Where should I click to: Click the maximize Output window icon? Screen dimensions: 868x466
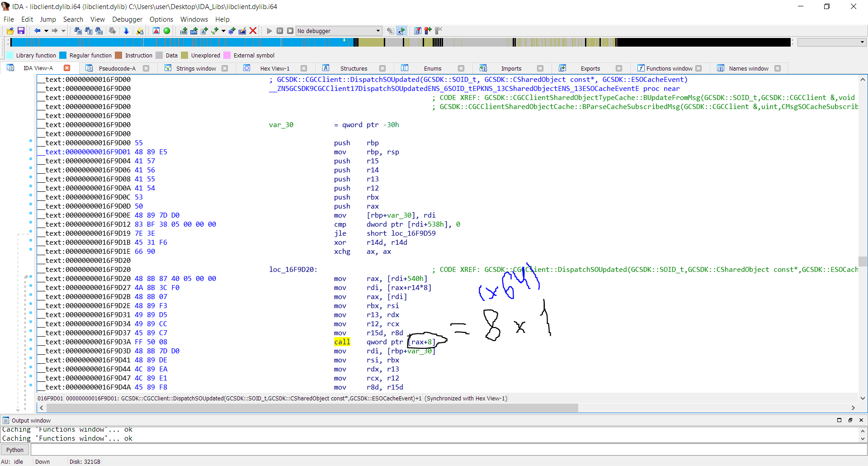tap(840, 420)
